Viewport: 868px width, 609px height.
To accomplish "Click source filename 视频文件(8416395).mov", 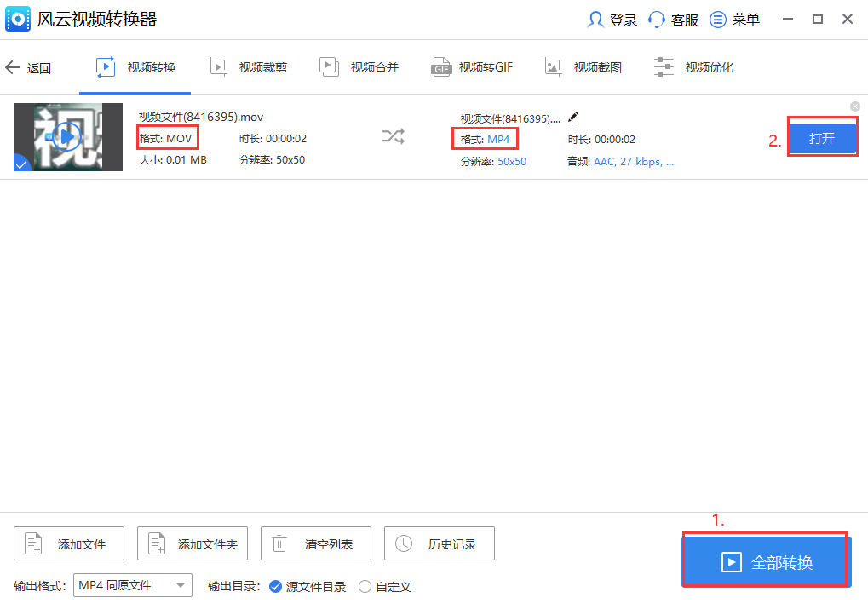I will click(201, 117).
